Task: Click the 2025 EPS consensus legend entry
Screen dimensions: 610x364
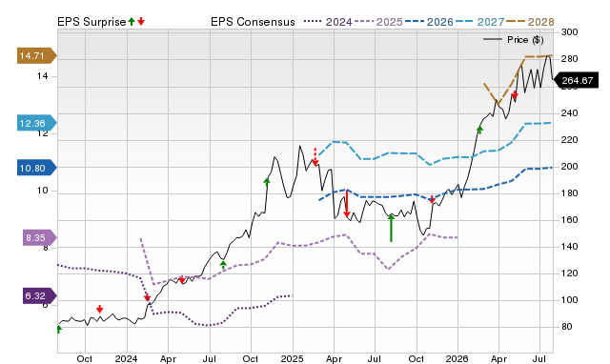Action: [x=378, y=22]
